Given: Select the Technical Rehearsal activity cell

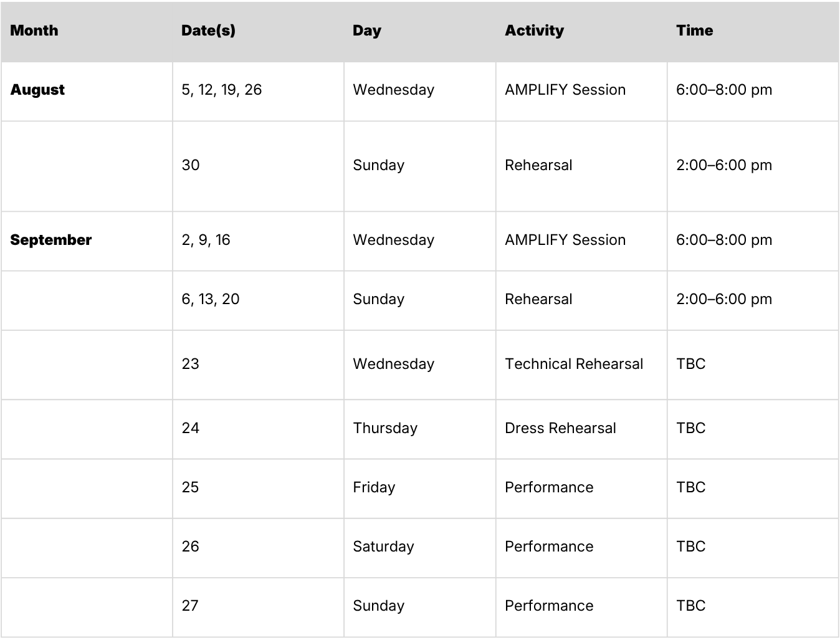Looking at the screenshot, I should 581,365.
